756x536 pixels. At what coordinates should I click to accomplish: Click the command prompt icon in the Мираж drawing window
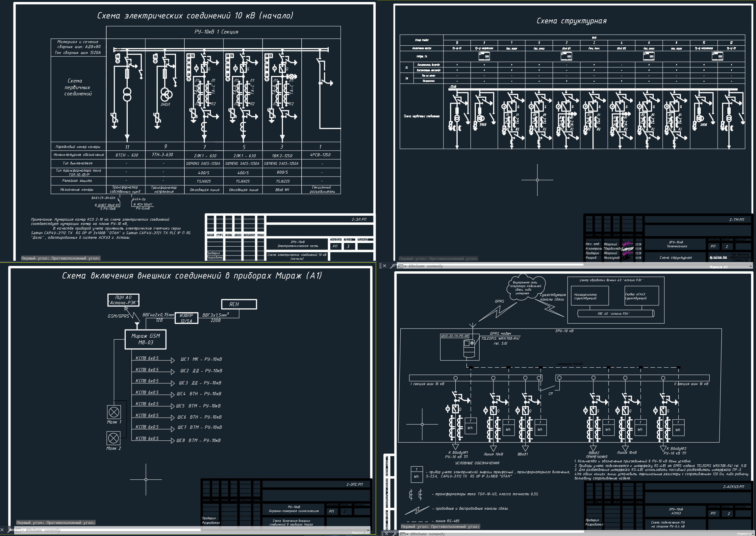18,530
